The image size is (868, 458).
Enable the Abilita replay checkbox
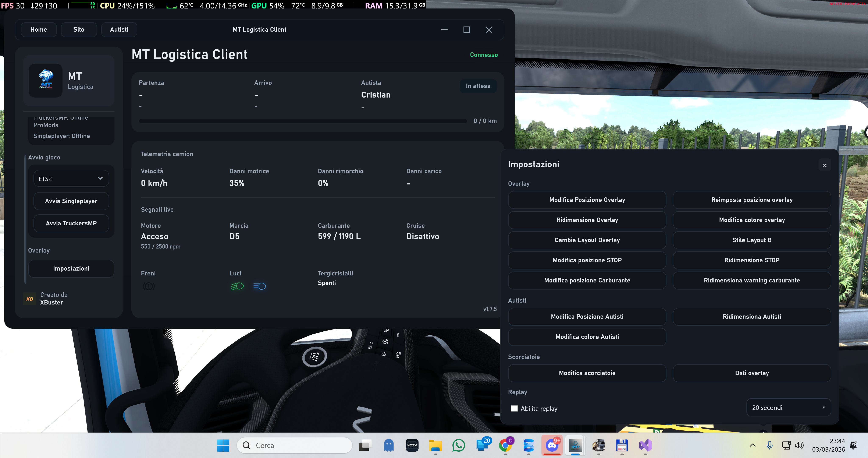coord(514,408)
